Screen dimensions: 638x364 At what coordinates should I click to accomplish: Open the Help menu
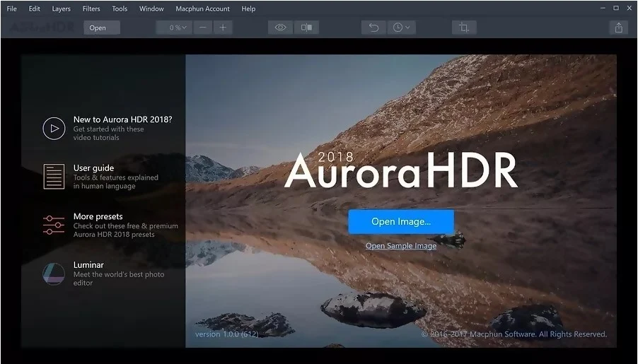248,8
